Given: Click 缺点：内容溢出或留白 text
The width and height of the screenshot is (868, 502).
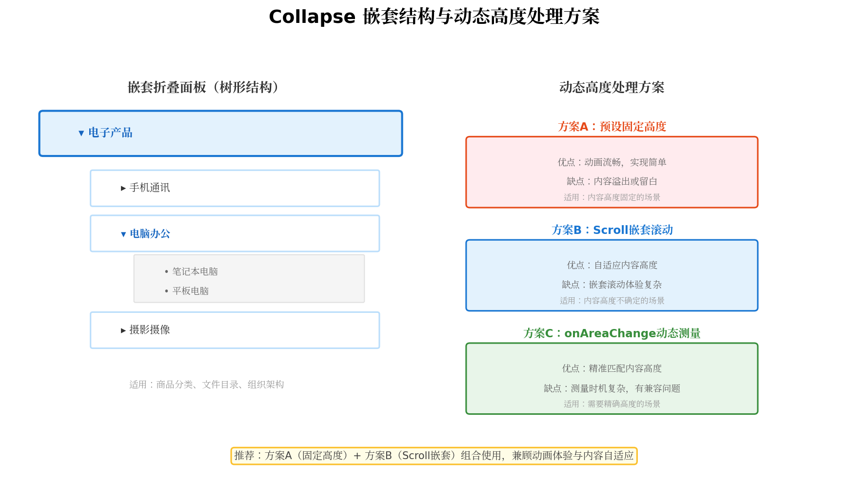Looking at the screenshot, I should point(612,181).
